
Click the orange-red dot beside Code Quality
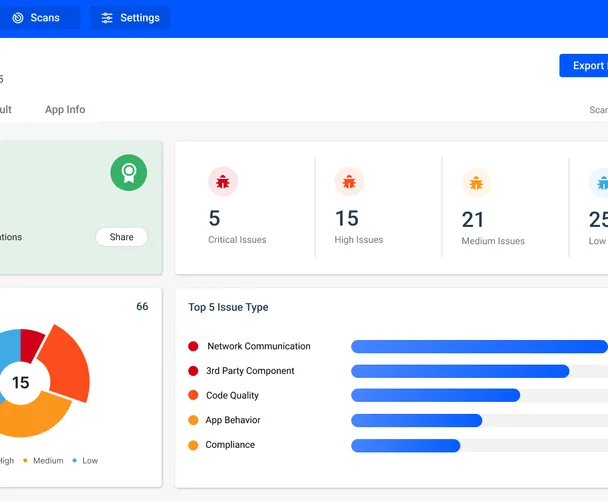tap(193, 396)
